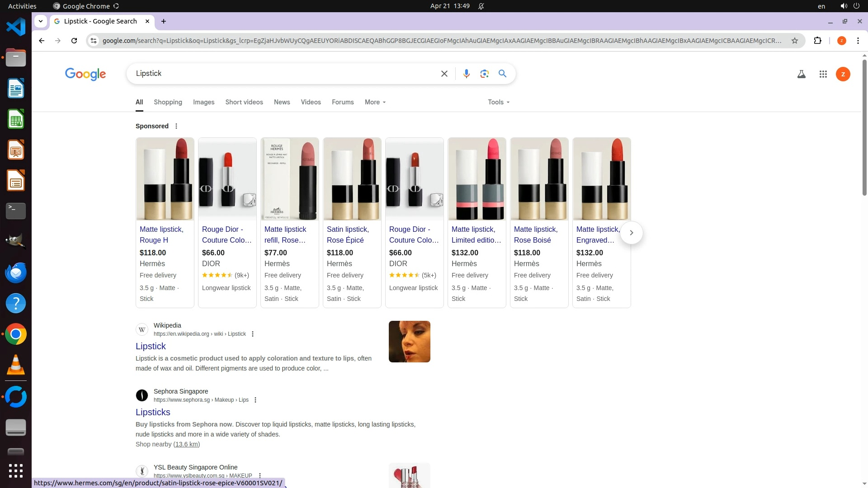
Task: Open VLC media player from dock
Action: point(16,365)
